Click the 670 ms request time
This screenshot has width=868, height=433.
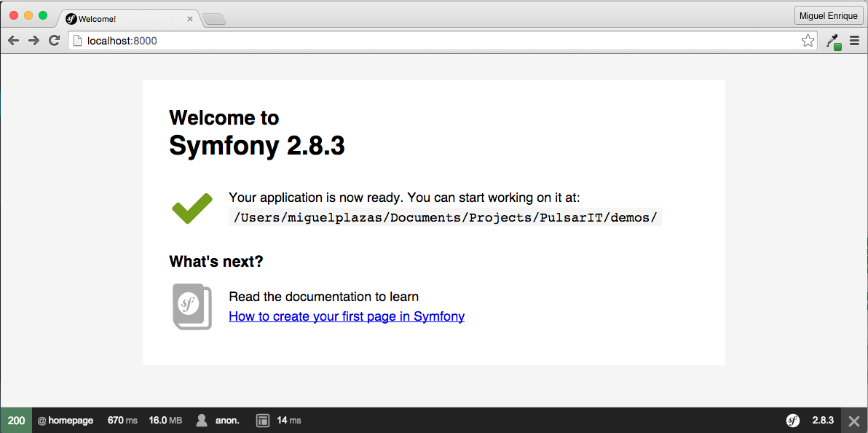(x=122, y=421)
